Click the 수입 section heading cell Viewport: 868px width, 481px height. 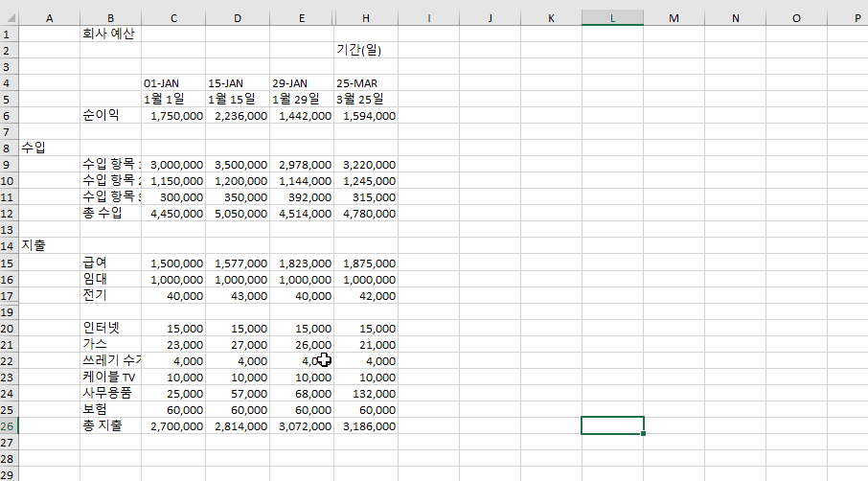pos(49,149)
